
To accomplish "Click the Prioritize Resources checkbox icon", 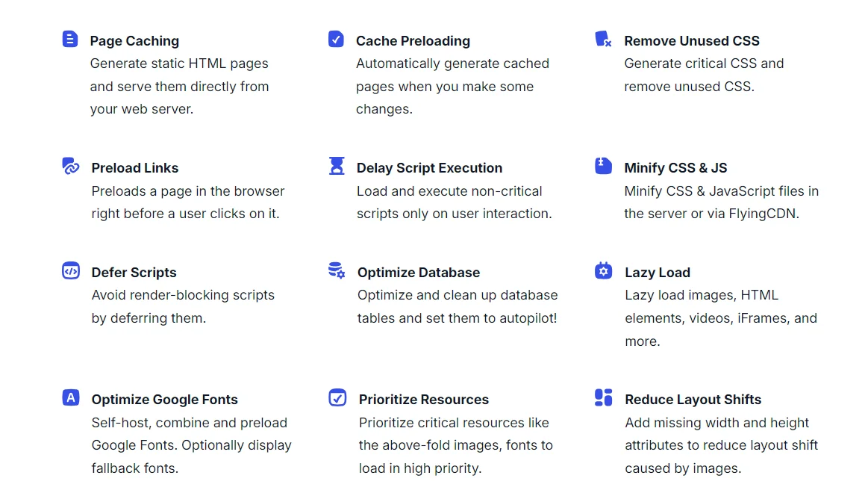I will (337, 397).
